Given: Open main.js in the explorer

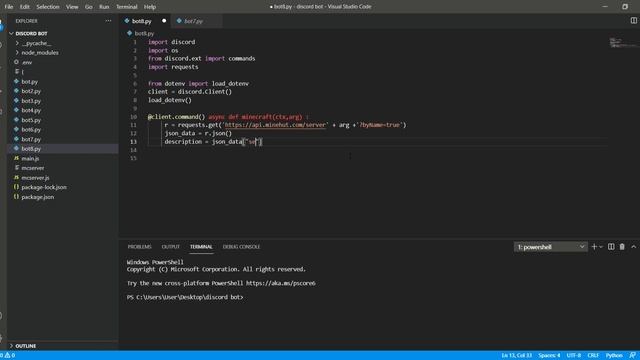Looking at the screenshot, I should [x=30, y=158].
